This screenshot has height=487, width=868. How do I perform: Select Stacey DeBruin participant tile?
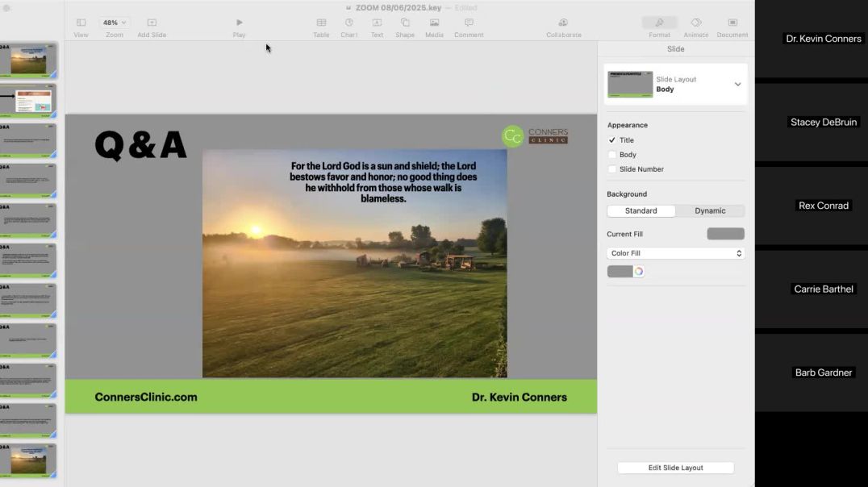(812, 123)
